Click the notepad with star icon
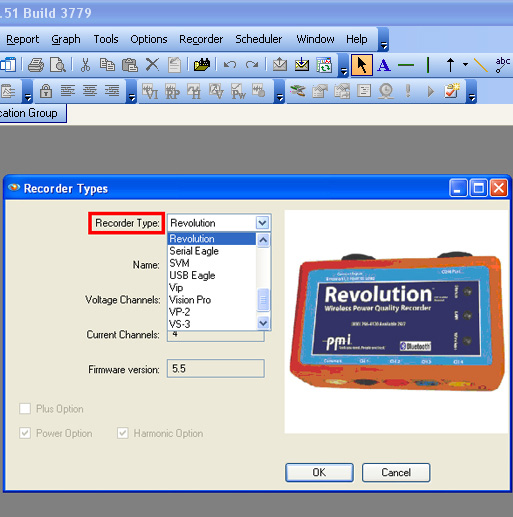Viewport: 513px width, 517px height. (x=452, y=90)
